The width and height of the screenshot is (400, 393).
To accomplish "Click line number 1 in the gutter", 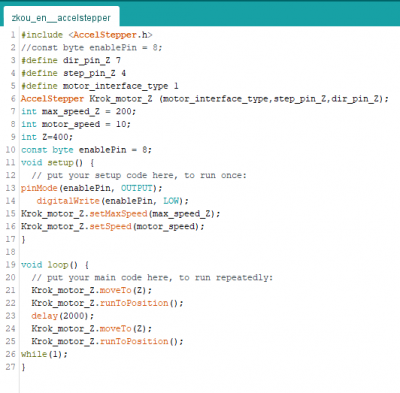I will point(13,35).
